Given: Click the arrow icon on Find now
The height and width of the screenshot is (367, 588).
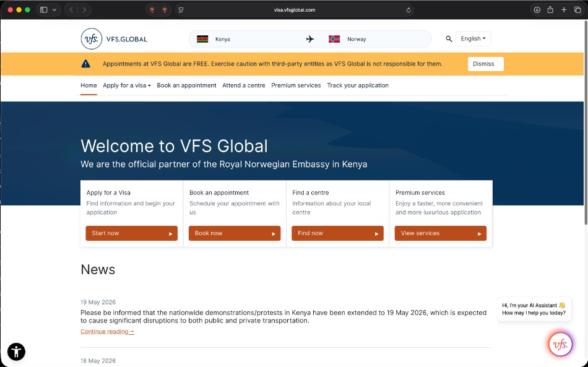Looking at the screenshot, I should coord(376,233).
